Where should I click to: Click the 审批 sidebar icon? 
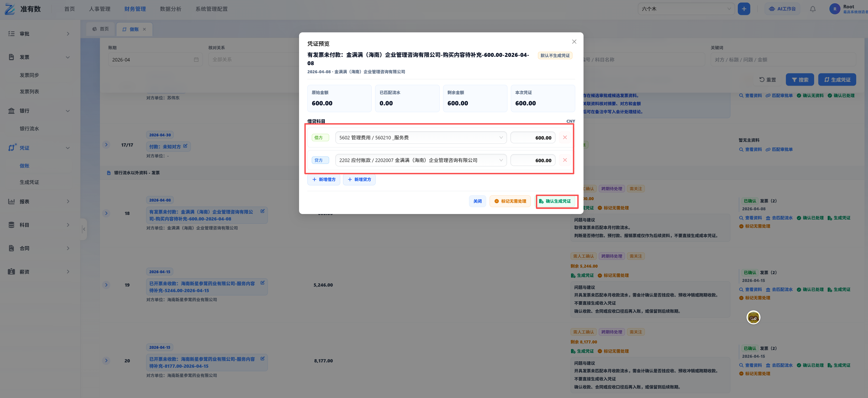coord(12,34)
